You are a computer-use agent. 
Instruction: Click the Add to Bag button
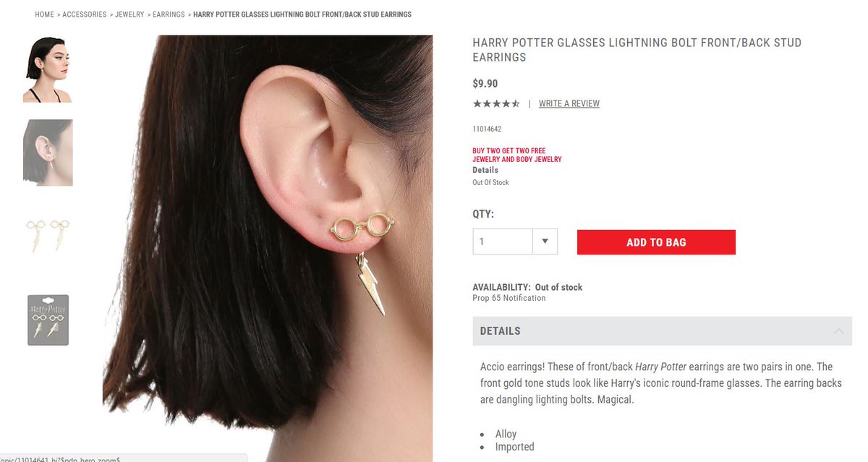click(x=656, y=242)
